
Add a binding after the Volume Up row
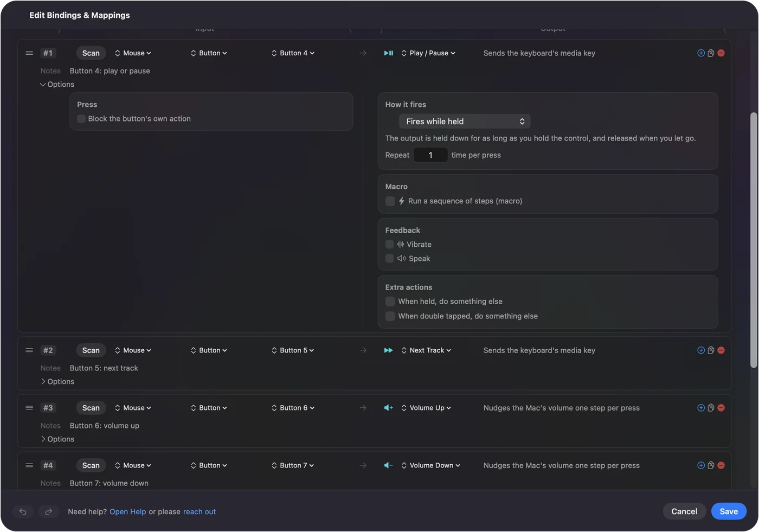coord(701,408)
